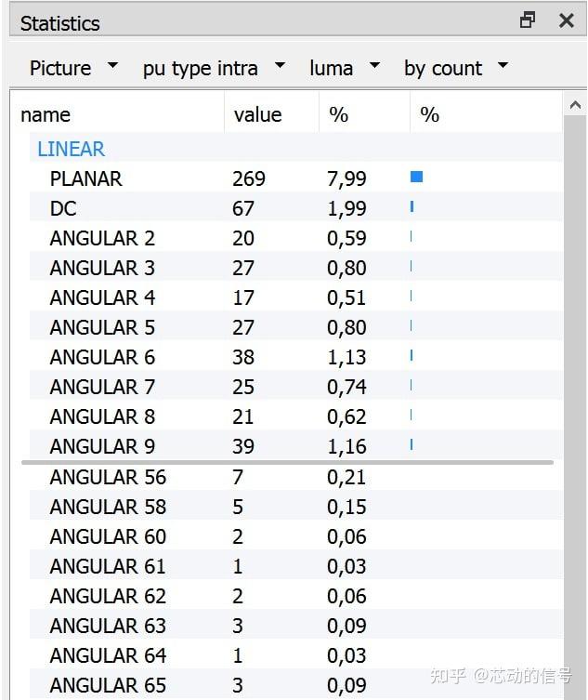588x700 pixels.
Task: Select the ANGULAR 2 row
Action: point(102,238)
